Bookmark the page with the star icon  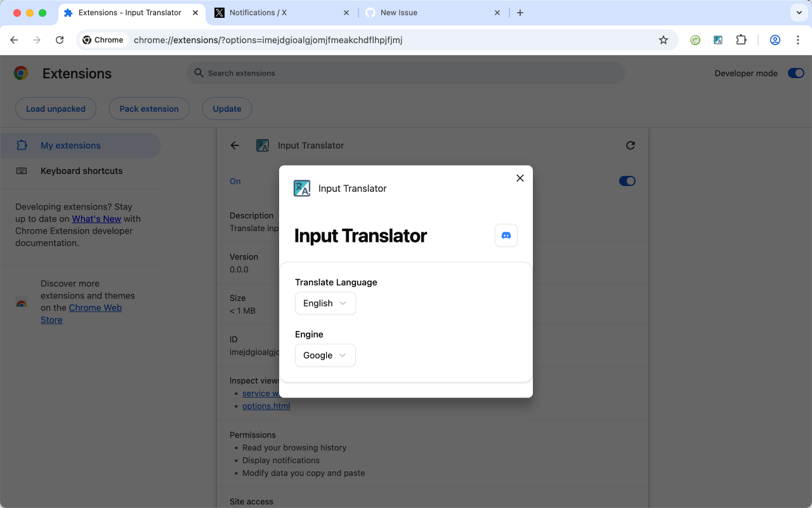tap(663, 39)
